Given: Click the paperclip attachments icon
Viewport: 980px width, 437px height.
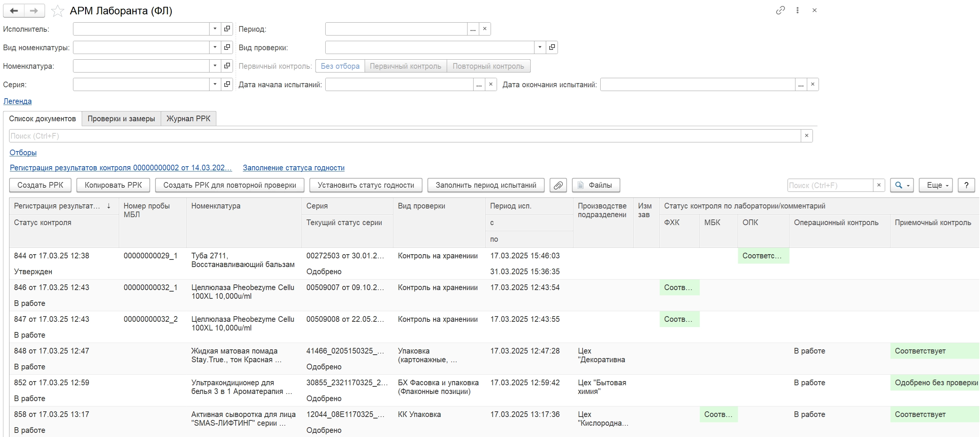Looking at the screenshot, I should [x=558, y=185].
